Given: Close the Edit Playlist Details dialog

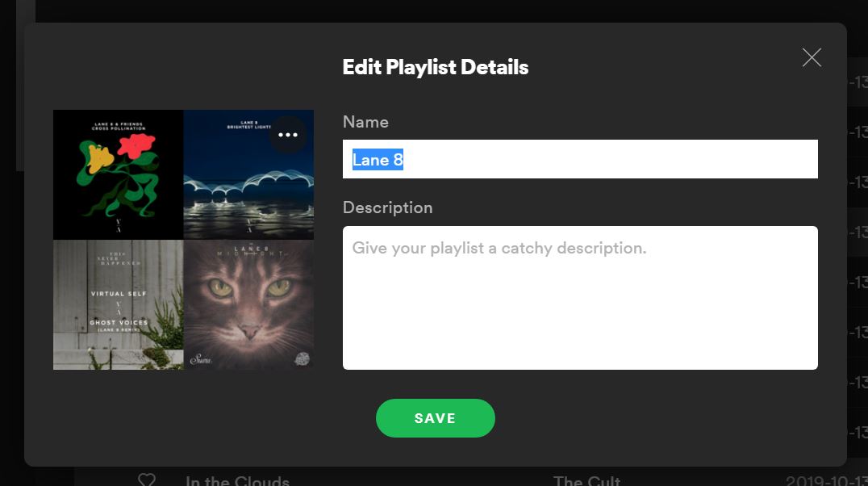Looking at the screenshot, I should pyautogui.click(x=812, y=57).
